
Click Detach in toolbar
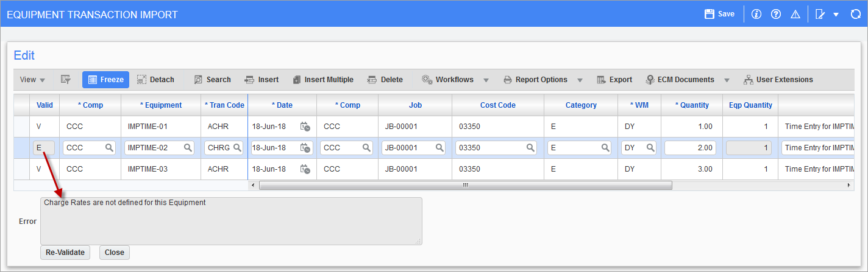pos(155,80)
